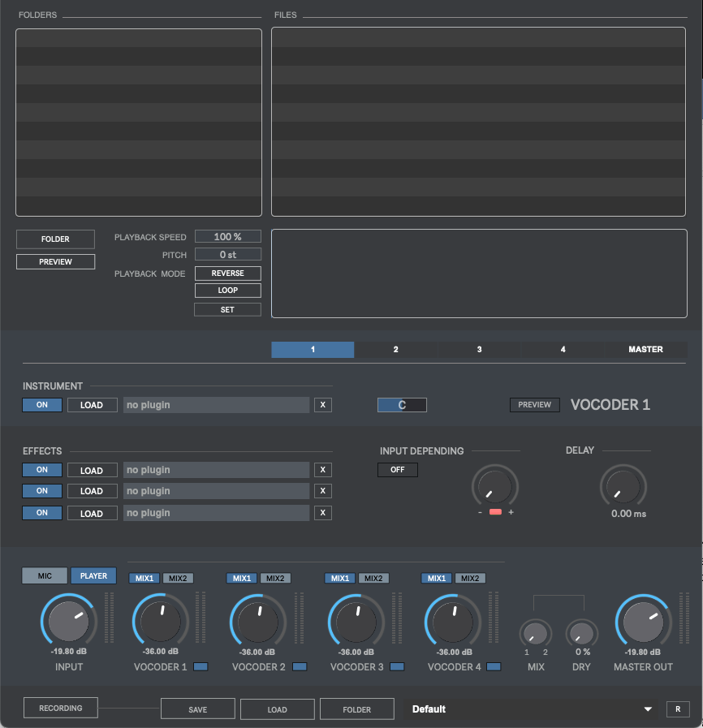Select vocoder tab 3
Screen dimensions: 703x728
tap(479, 349)
